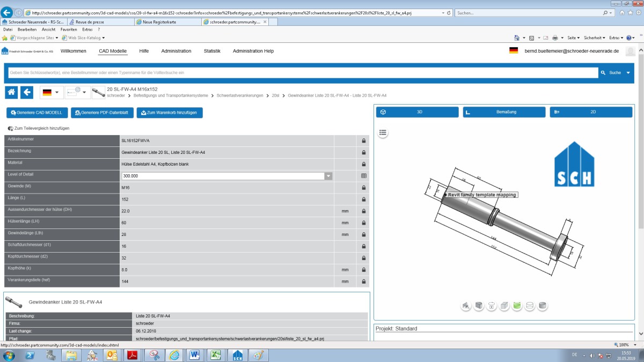Click the home icon in the breadcrumb bar
The height and width of the screenshot is (362, 644).
coord(10,92)
